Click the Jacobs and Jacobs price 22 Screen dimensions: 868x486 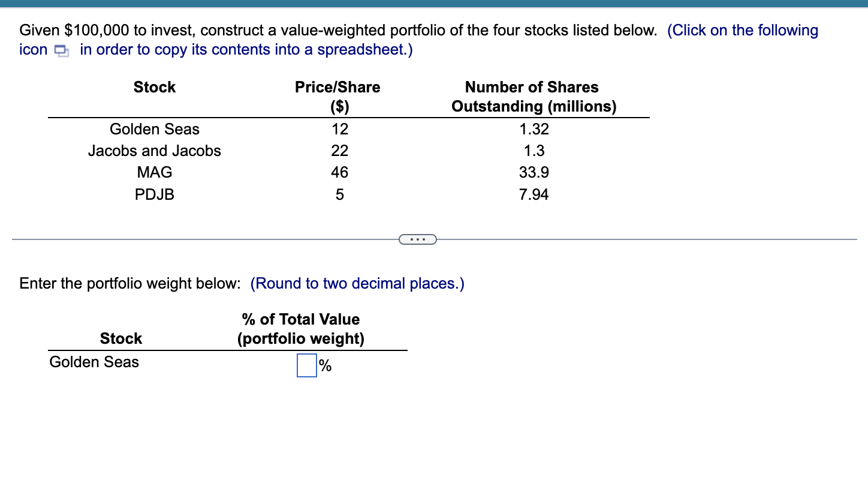(339, 151)
